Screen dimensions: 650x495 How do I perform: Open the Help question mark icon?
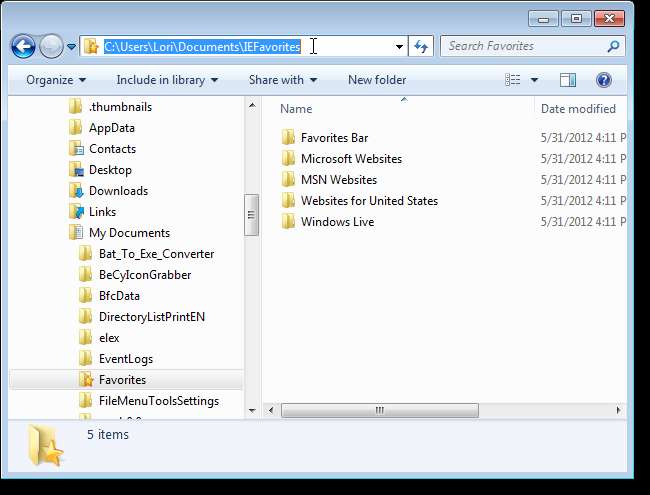coord(603,80)
